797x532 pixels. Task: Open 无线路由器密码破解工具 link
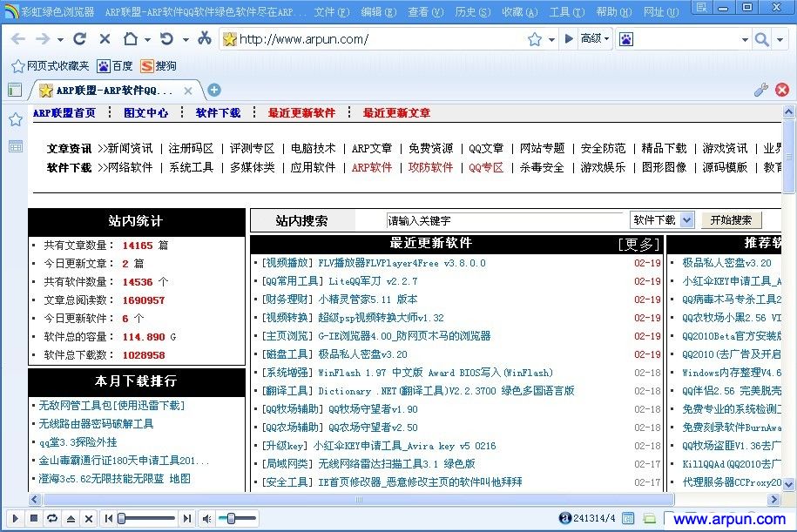click(96, 424)
